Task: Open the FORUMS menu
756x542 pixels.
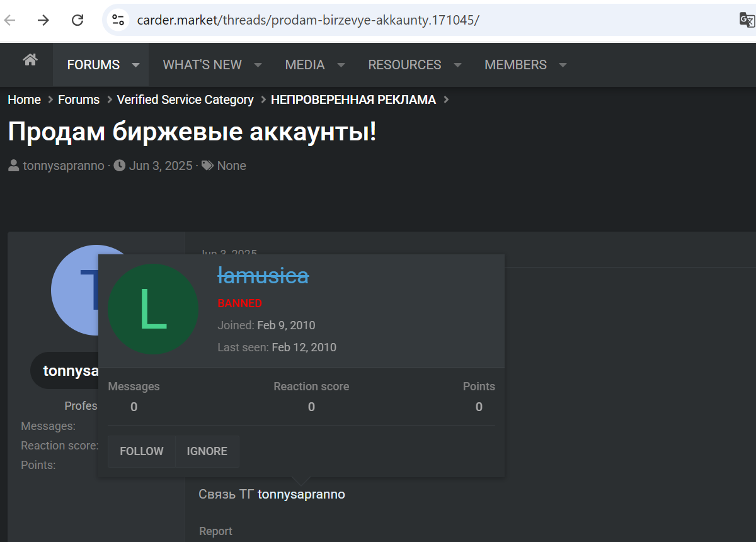Action: [x=93, y=64]
